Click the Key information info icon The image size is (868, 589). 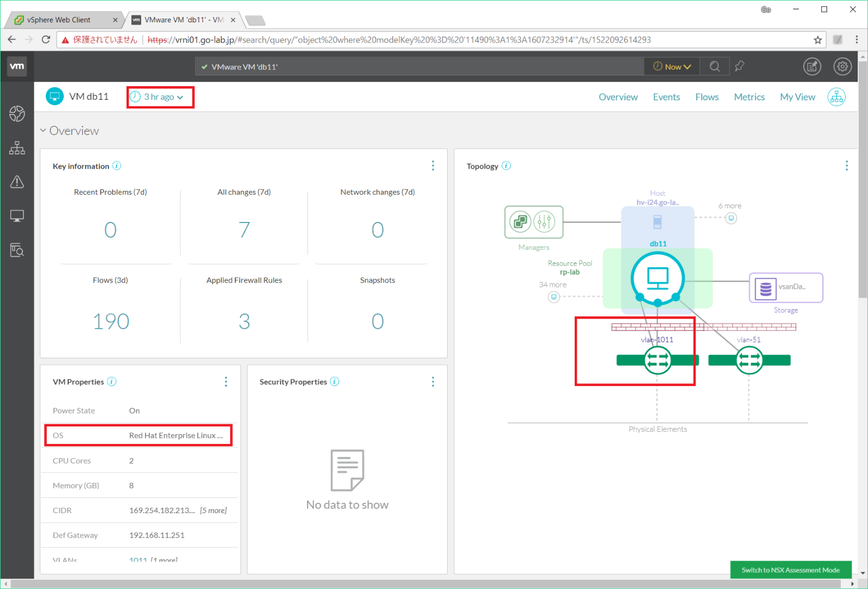coord(117,166)
